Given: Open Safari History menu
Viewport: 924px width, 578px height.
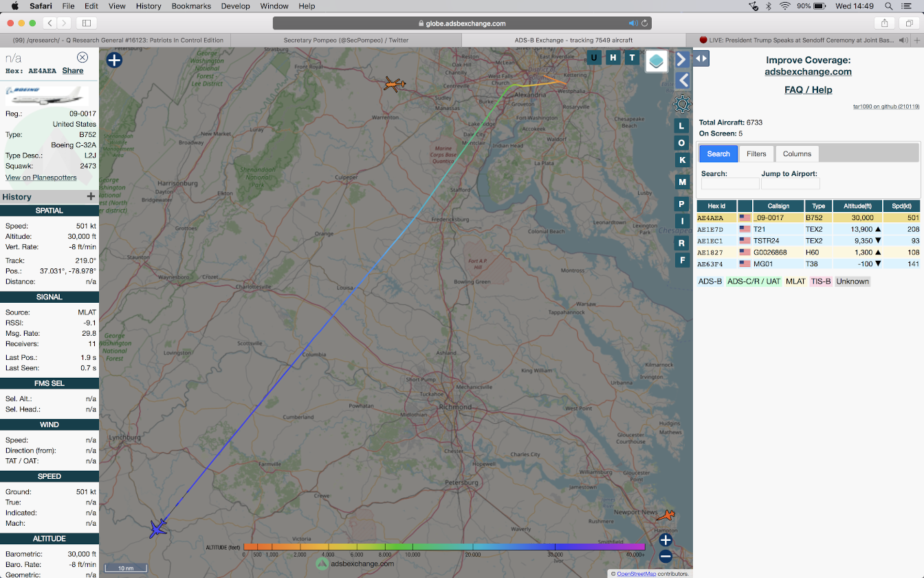Looking at the screenshot, I should [x=148, y=6].
